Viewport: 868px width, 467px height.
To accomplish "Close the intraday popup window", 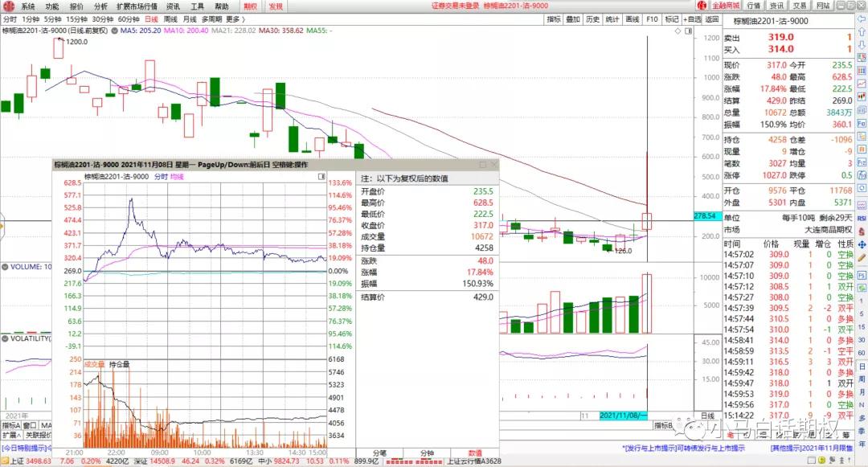I will tap(493, 165).
